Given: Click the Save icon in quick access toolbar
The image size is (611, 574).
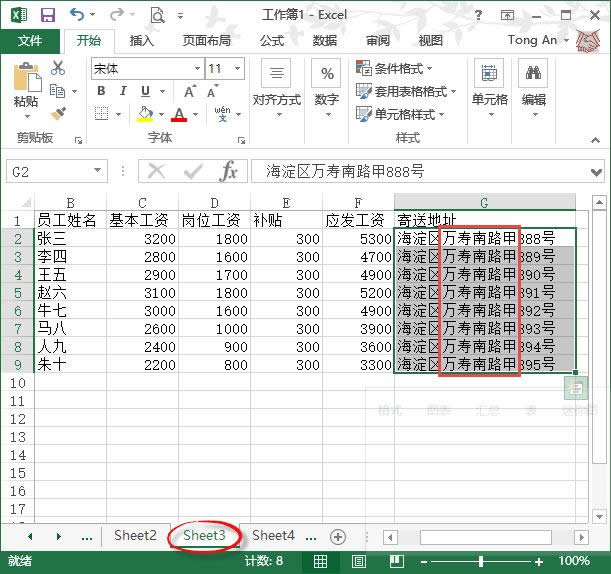Looking at the screenshot, I should click(47, 15).
